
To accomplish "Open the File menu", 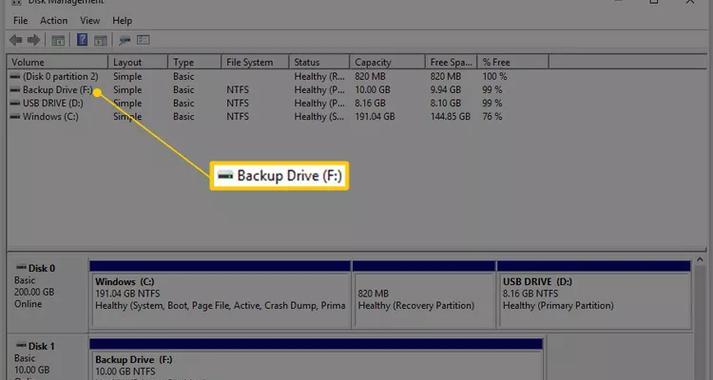I will (x=20, y=20).
